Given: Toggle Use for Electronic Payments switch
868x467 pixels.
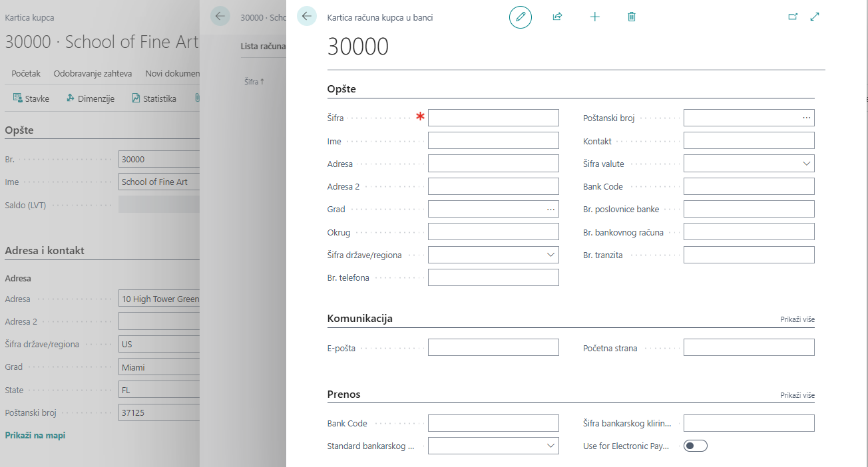Looking at the screenshot, I should 695,446.
